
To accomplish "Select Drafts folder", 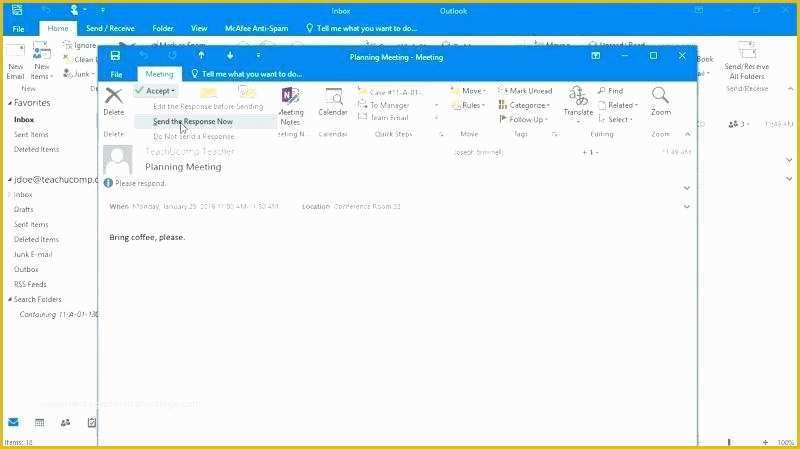I will (x=23, y=209).
